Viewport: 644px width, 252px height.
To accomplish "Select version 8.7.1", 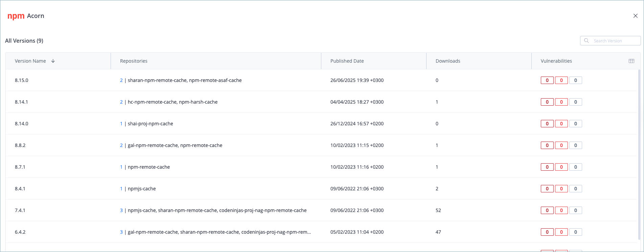I will (x=20, y=167).
